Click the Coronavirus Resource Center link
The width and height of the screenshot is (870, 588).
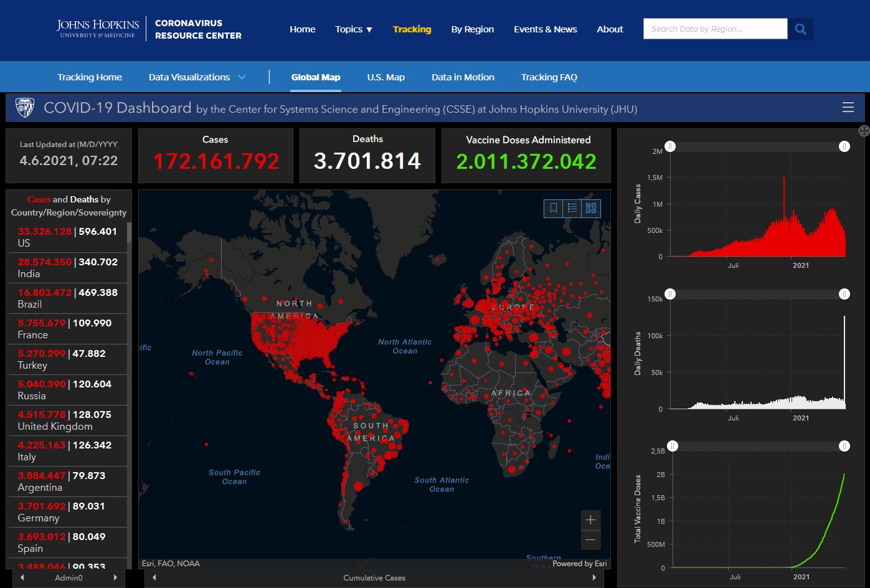pyautogui.click(x=198, y=29)
